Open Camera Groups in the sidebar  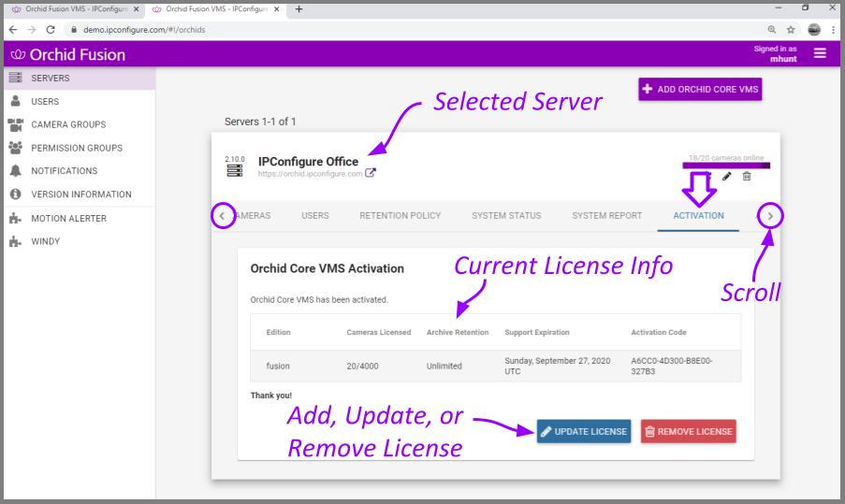[80, 124]
